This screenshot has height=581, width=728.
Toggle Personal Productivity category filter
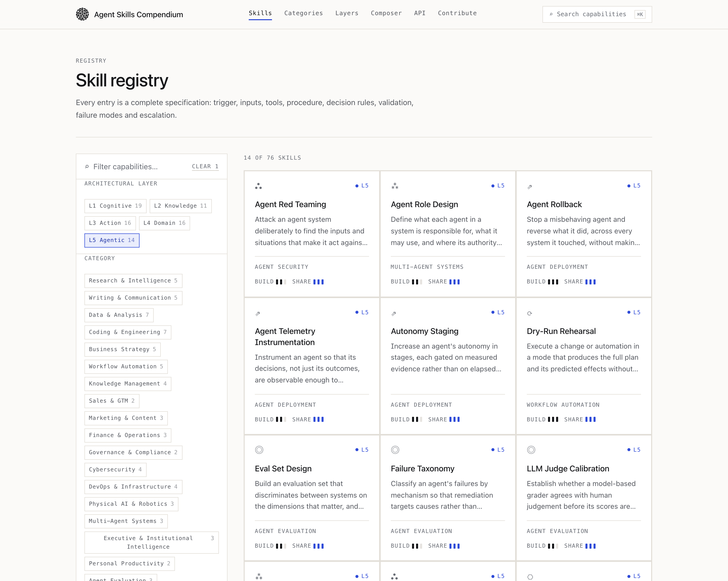[130, 564]
